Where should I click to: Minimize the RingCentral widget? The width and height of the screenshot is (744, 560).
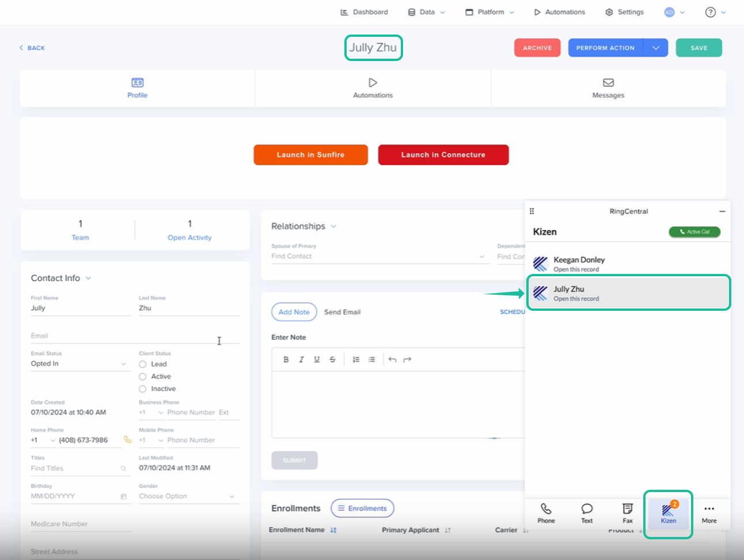tap(722, 211)
